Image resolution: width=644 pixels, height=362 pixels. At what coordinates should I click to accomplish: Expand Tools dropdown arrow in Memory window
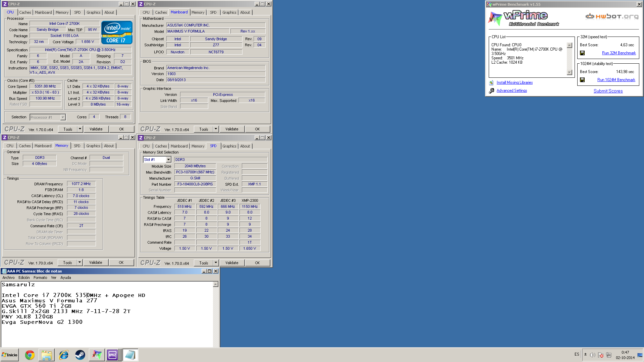pos(79,262)
